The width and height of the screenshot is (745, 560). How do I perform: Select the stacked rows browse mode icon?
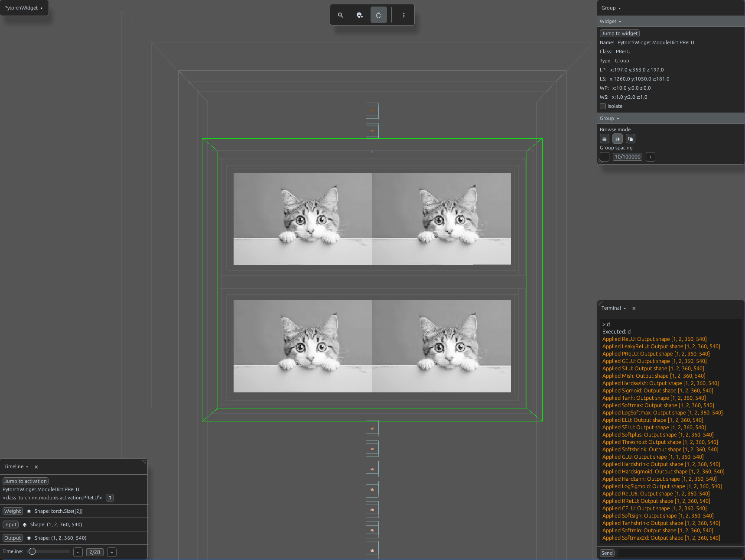point(605,139)
